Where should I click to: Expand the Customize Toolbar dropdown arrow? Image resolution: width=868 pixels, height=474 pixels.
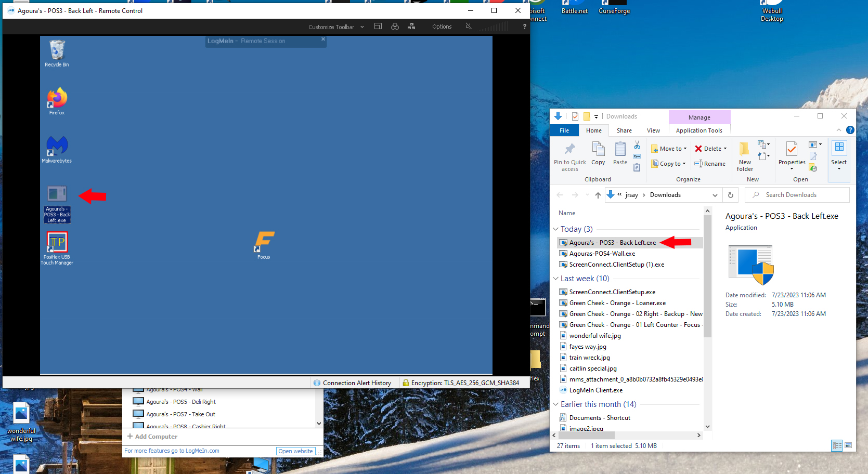[x=362, y=27]
